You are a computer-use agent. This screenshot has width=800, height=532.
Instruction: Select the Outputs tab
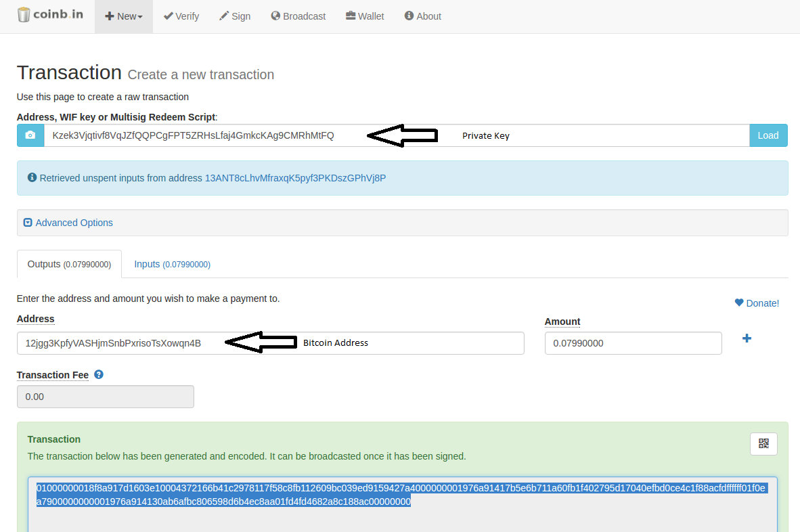pyautogui.click(x=69, y=264)
